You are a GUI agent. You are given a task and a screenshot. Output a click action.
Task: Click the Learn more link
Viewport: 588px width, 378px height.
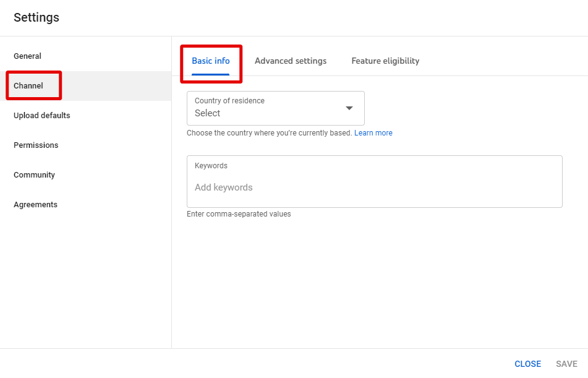(x=373, y=133)
